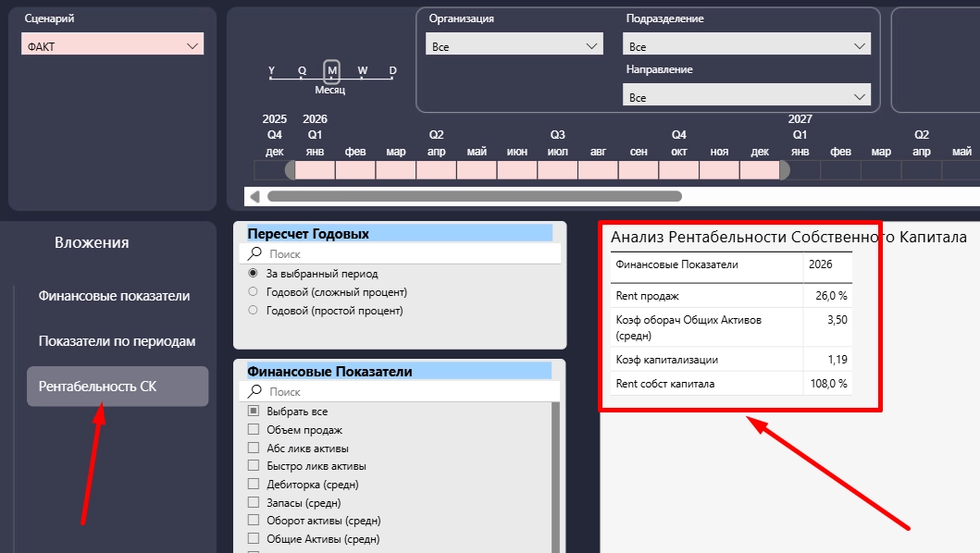
Task: Click the timeline range right end handle
Action: coord(785,170)
